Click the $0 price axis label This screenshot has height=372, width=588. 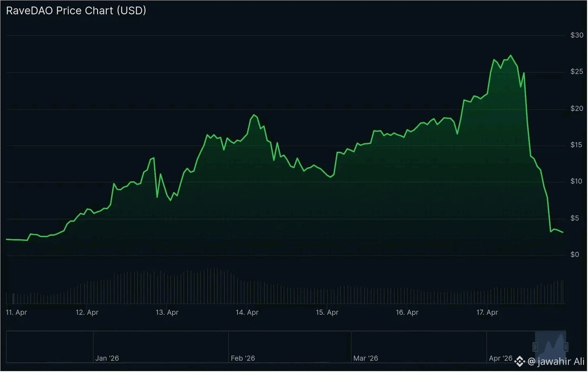point(575,254)
